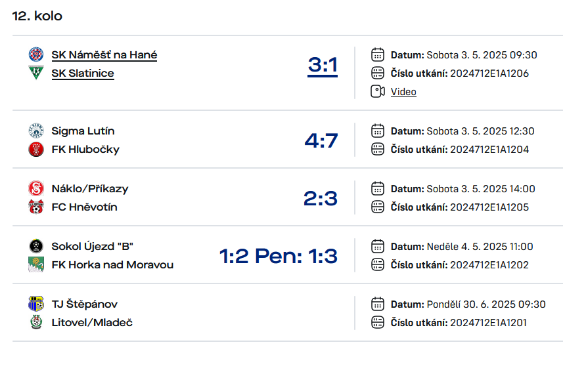Click the red FK Hlubočky club logo
588x374 pixels.
coord(36,150)
